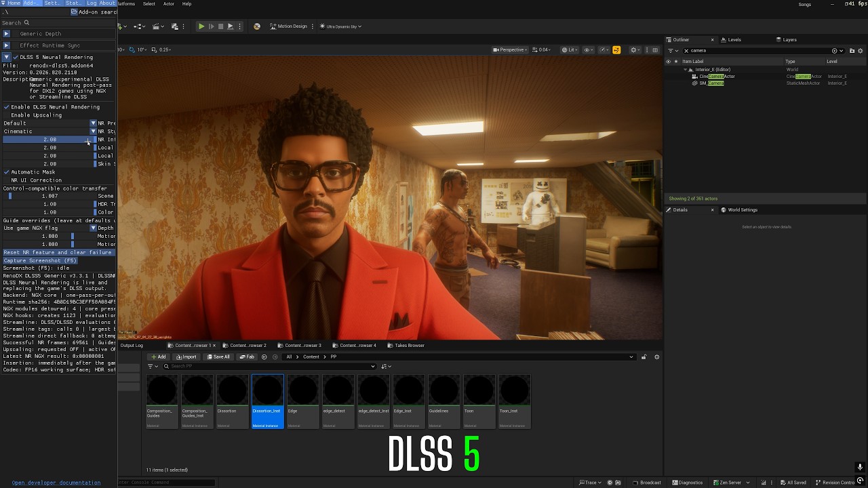Select the Toon_Inst material thumbnail
Image resolution: width=868 pixels, height=488 pixels.
[515, 401]
